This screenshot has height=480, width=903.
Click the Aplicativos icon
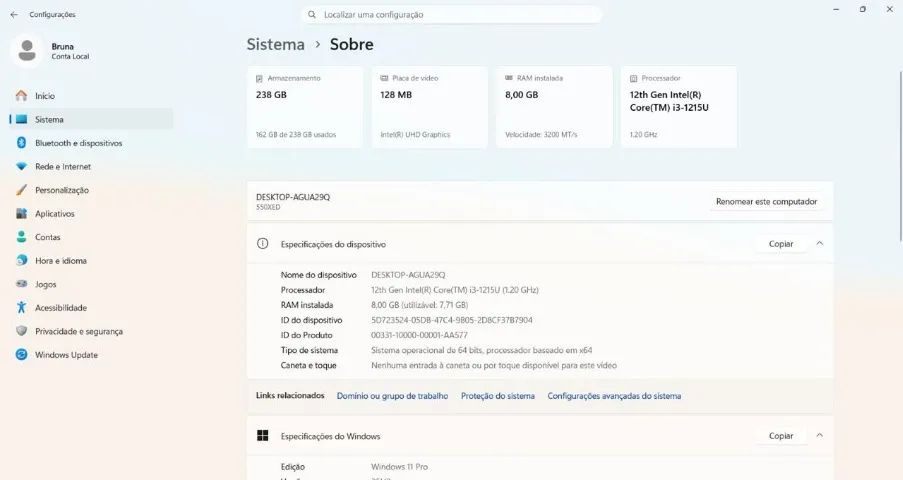21,213
